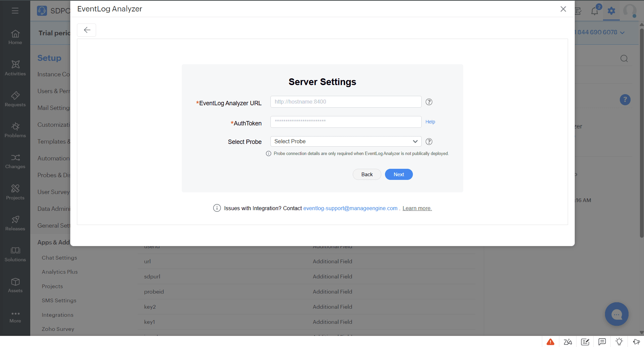The image size is (644, 347).
Task: Select the 'url' field row
Action: click(307, 261)
